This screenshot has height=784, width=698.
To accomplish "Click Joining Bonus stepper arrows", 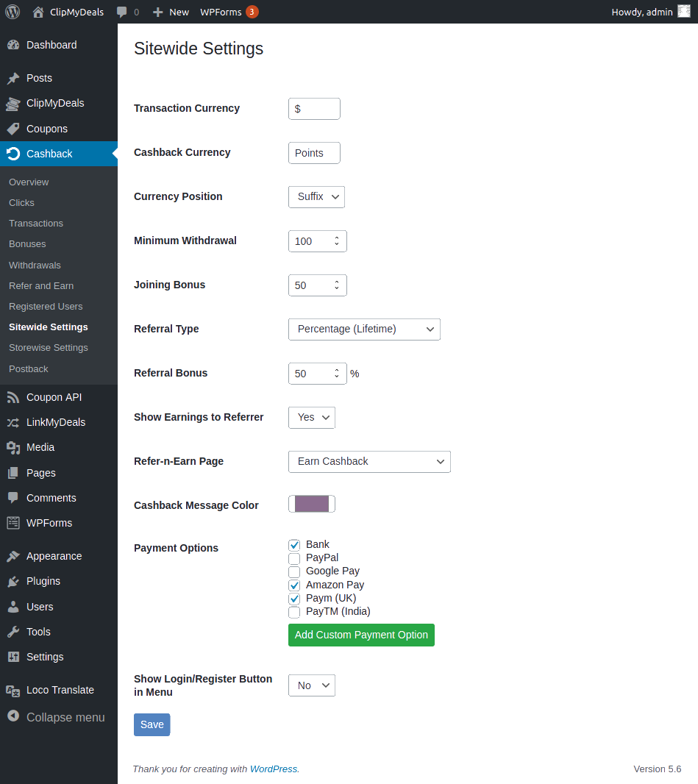I will (337, 285).
